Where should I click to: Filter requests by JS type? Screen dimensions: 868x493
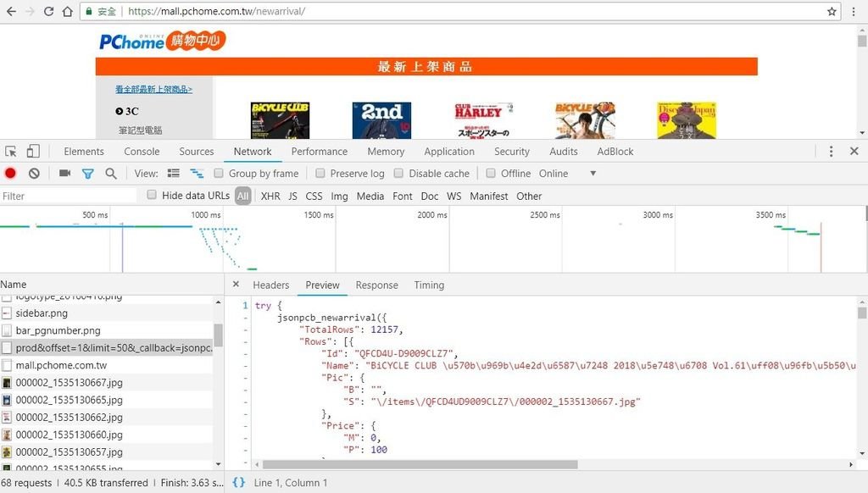pyautogui.click(x=292, y=196)
